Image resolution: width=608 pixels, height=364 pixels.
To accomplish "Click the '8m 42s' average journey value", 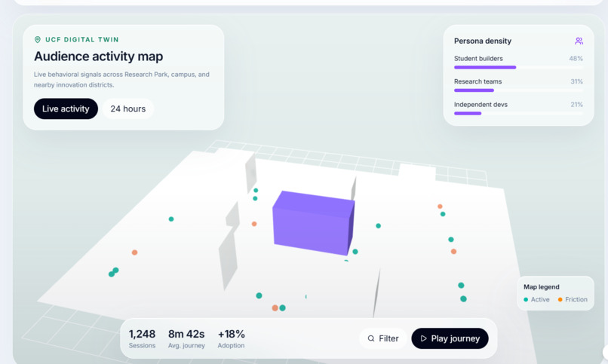I will (186, 334).
